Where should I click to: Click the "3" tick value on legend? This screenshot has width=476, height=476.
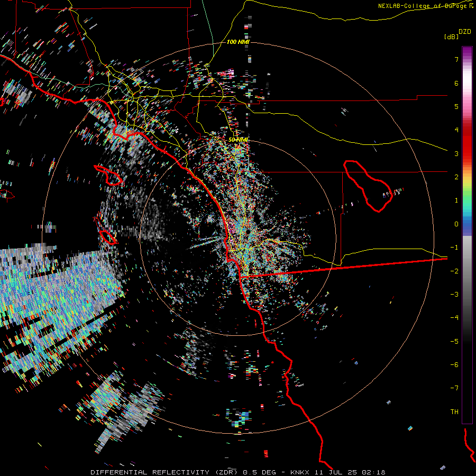[456, 153]
